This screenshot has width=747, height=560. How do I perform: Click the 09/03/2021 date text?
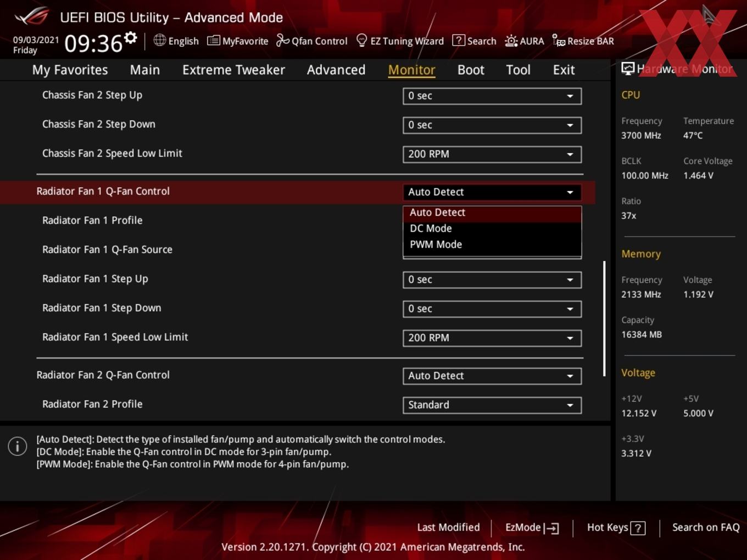click(36, 40)
